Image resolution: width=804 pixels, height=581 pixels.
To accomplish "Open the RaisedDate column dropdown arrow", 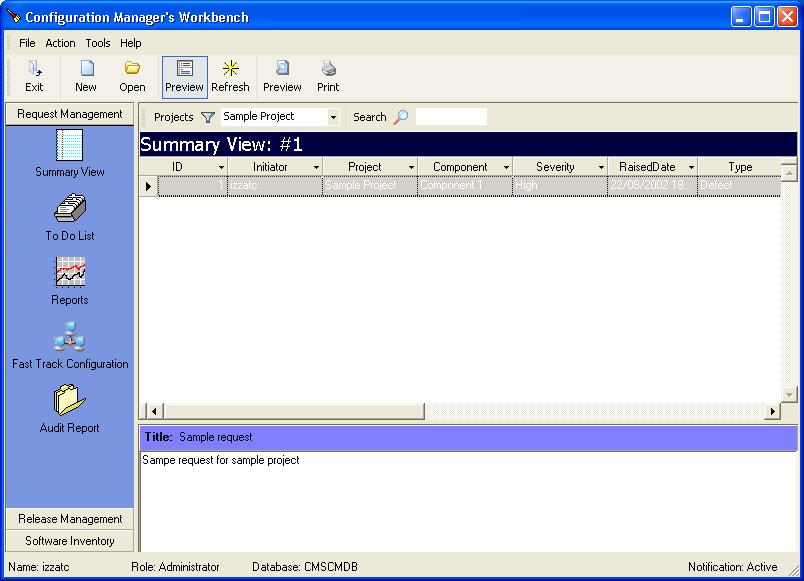I will [x=691, y=167].
